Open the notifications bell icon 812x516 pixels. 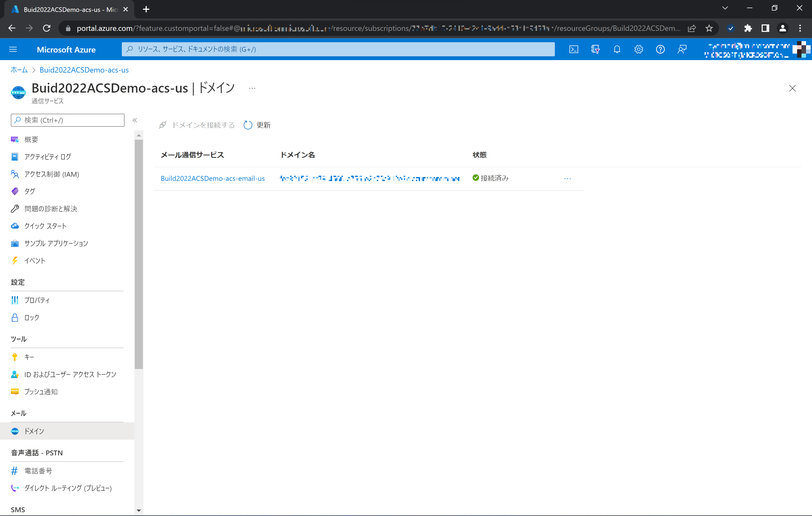[x=617, y=50]
